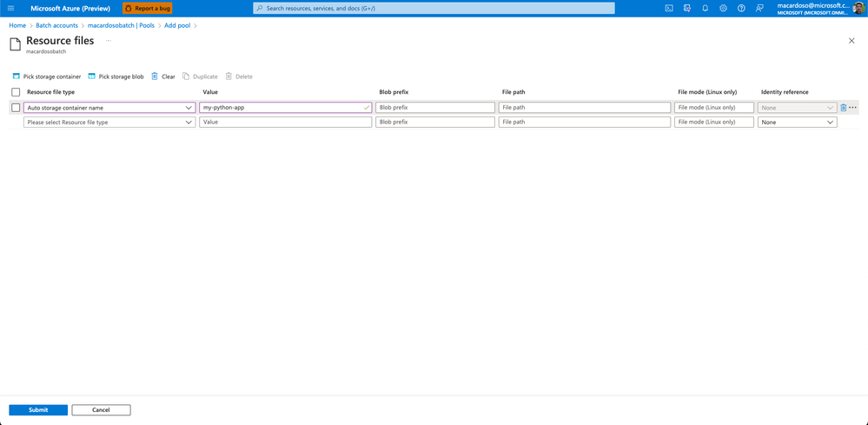Delete the my-python-app row with trash icon

coord(844,108)
